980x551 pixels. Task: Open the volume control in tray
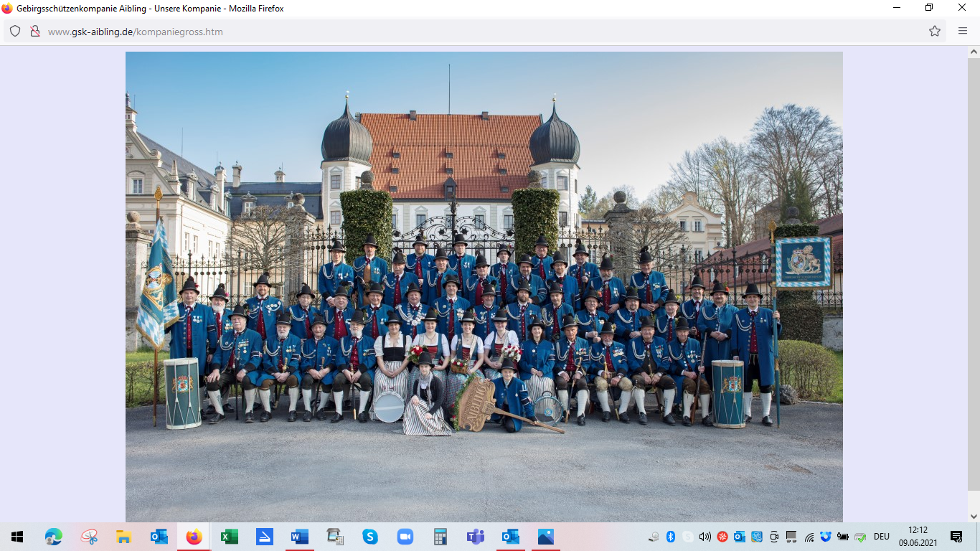[705, 537]
